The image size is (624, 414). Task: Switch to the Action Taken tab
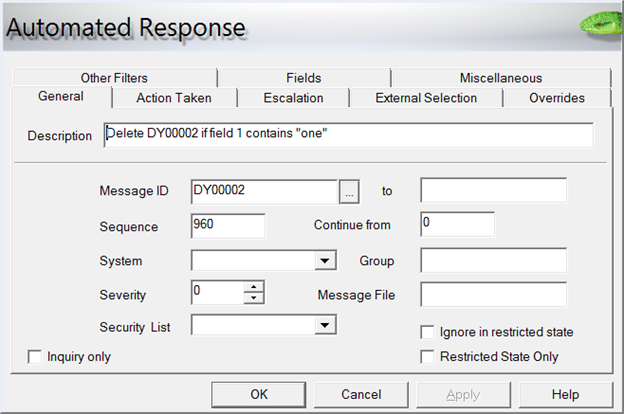click(x=174, y=98)
